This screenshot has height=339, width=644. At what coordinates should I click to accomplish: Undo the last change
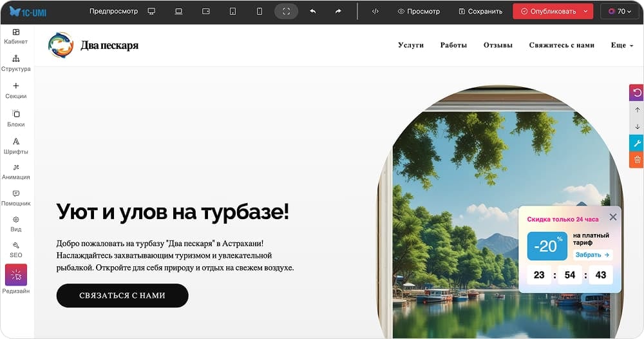click(x=313, y=12)
